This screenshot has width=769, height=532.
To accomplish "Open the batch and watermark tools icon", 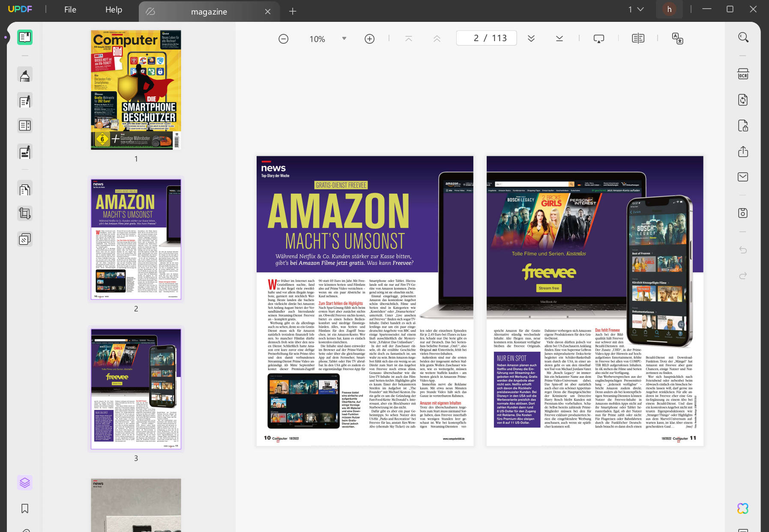I will click(25, 239).
